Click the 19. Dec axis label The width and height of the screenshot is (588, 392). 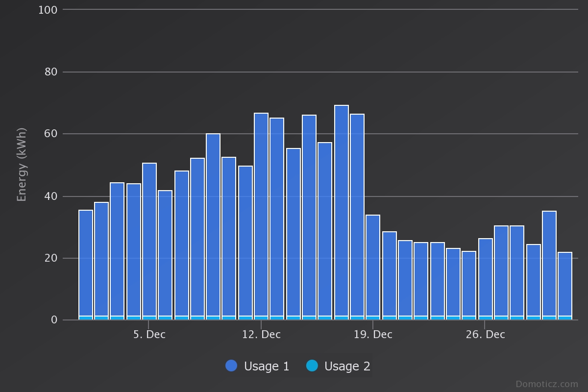[373, 335]
